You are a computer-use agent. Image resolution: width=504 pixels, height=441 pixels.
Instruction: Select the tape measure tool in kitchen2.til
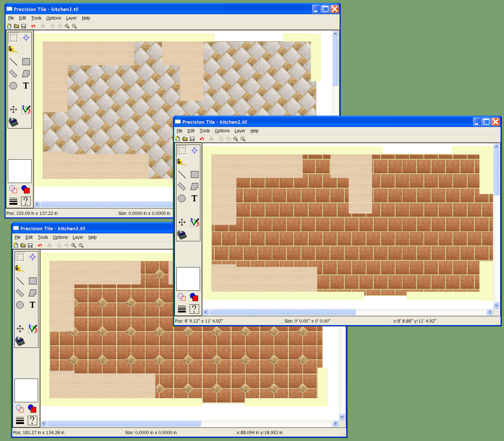click(x=181, y=163)
